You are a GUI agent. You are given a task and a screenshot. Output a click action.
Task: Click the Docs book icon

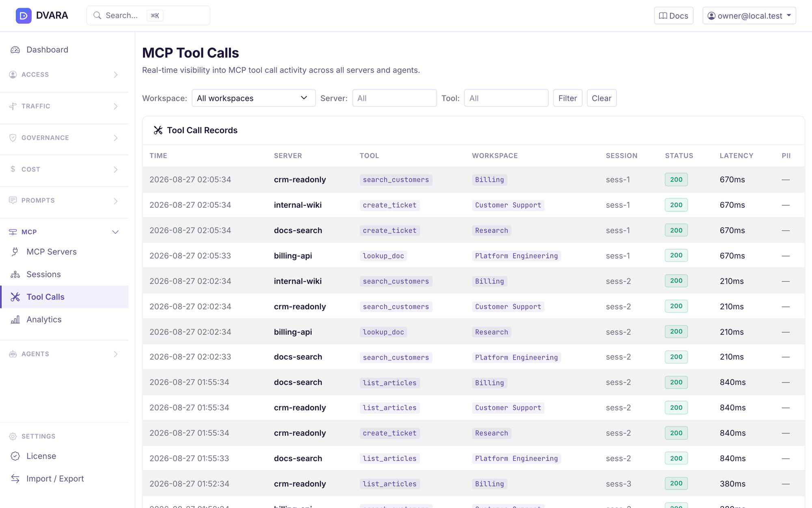pos(663,16)
